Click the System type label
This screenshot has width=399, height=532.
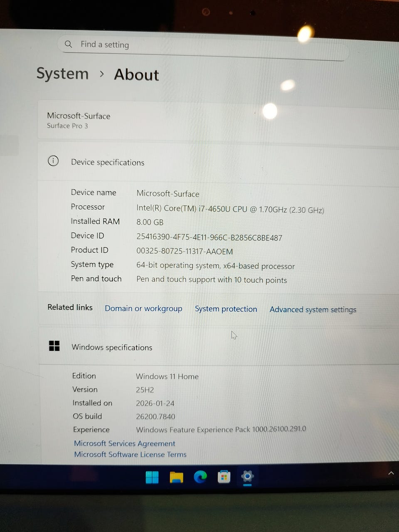tap(92, 265)
